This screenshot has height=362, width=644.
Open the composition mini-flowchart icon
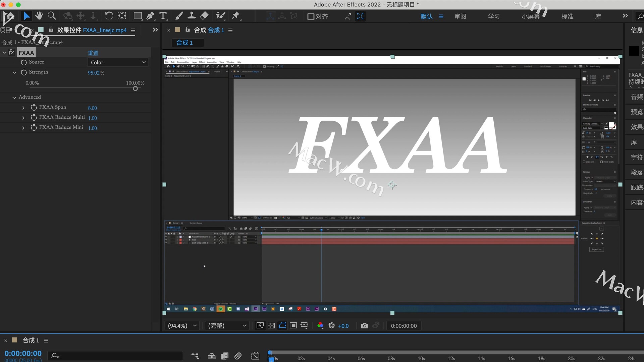tap(195, 356)
